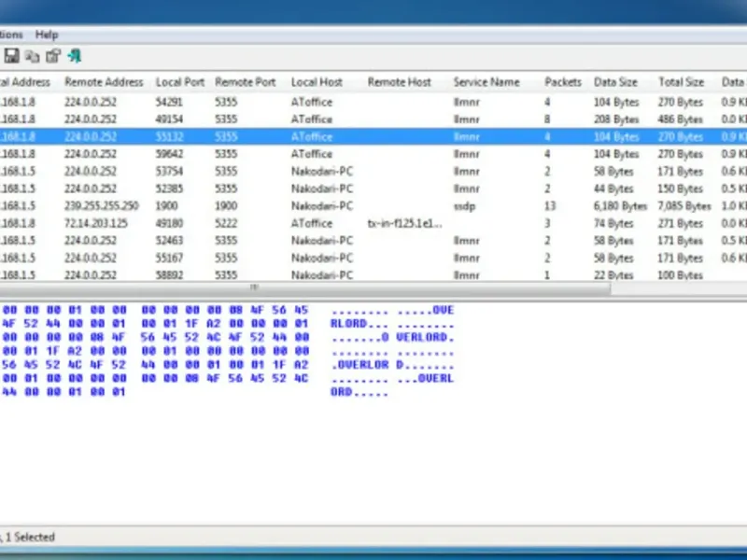
Task: Sort by Local Port column header
Action: [178, 82]
